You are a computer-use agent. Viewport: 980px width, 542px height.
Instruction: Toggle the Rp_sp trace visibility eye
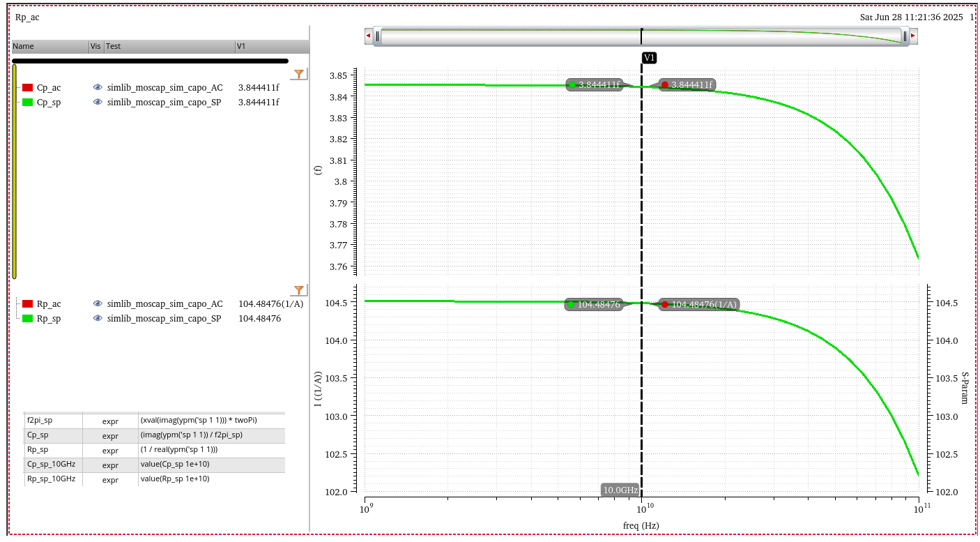(x=98, y=318)
